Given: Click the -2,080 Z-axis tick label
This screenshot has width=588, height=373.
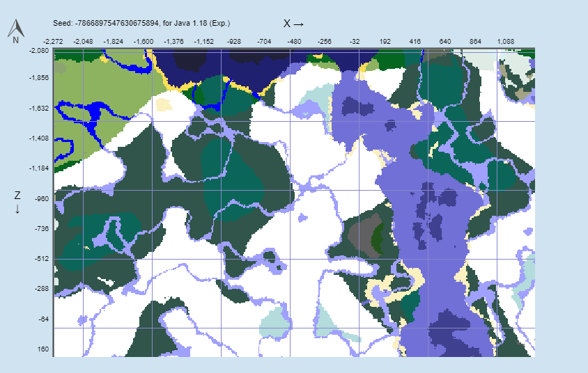Looking at the screenshot, I should [39, 51].
